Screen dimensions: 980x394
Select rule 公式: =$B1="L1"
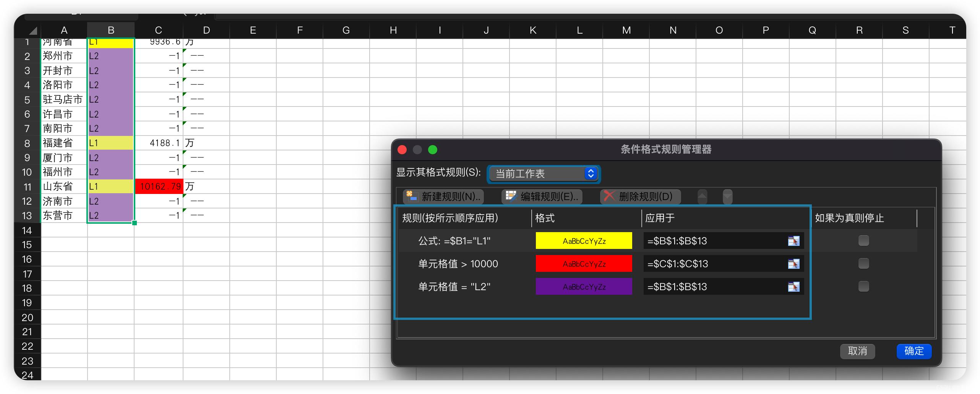click(x=454, y=241)
